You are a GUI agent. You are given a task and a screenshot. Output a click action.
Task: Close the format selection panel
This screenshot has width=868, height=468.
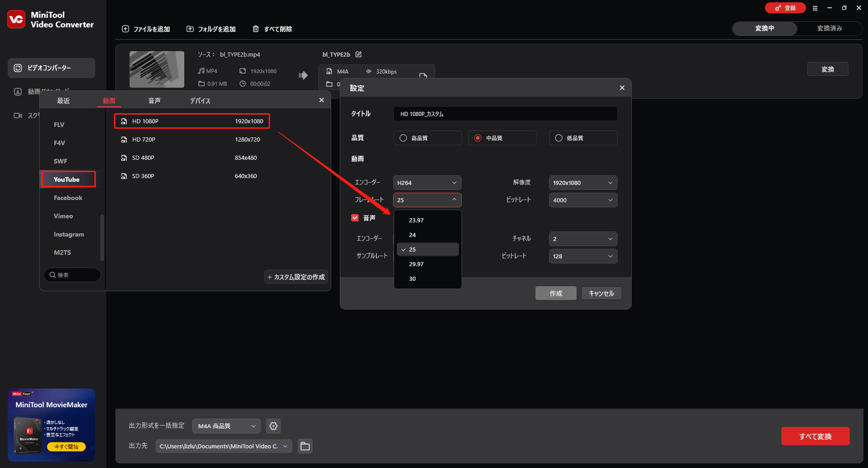coord(322,100)
